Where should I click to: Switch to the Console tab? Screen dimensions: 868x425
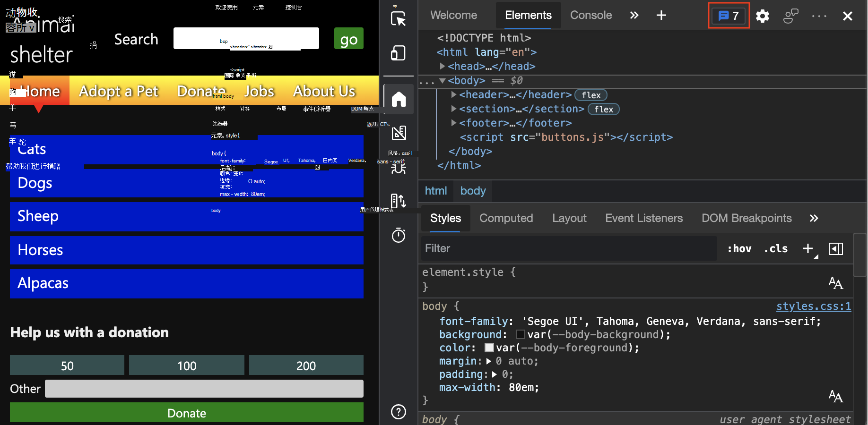tap(590, 15)
